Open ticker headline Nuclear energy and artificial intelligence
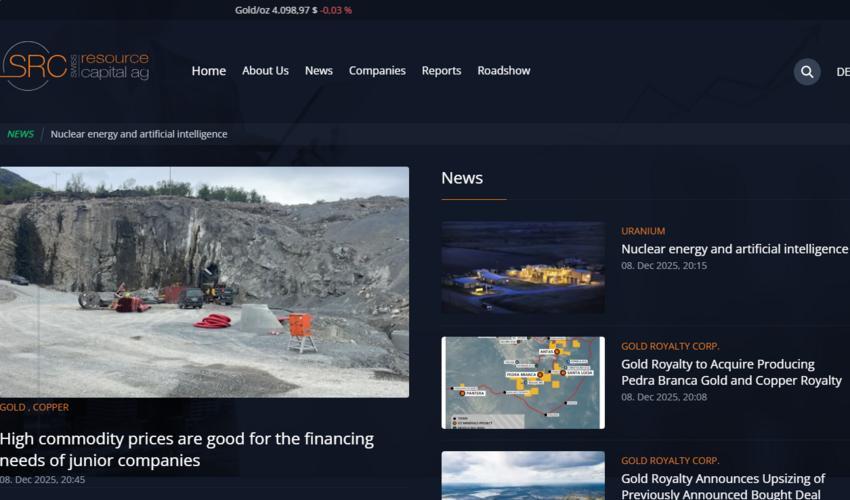 click(139, 134)
